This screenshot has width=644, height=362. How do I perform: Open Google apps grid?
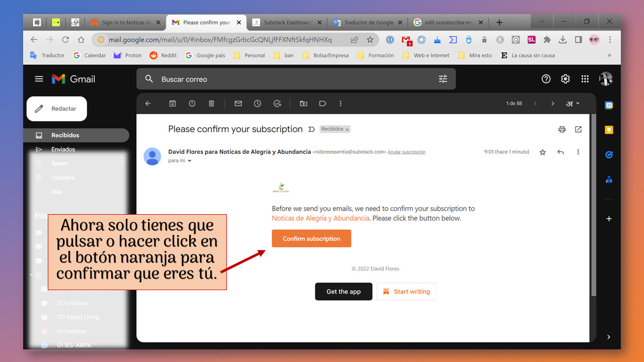(585, 79)
